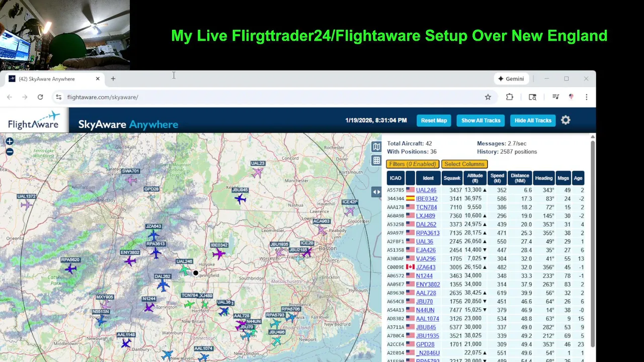Click Hide All Tracks button
644x362 pixels.
[533, 120]
